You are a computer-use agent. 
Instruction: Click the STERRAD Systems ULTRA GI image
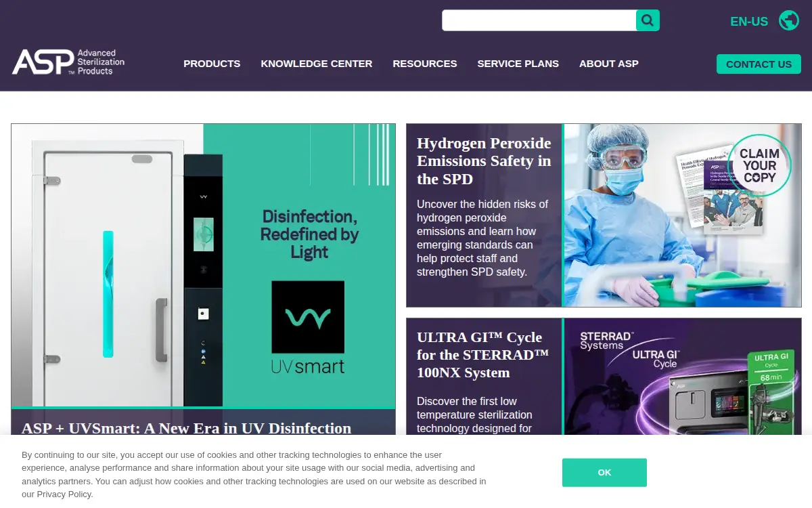pos(682,377)
